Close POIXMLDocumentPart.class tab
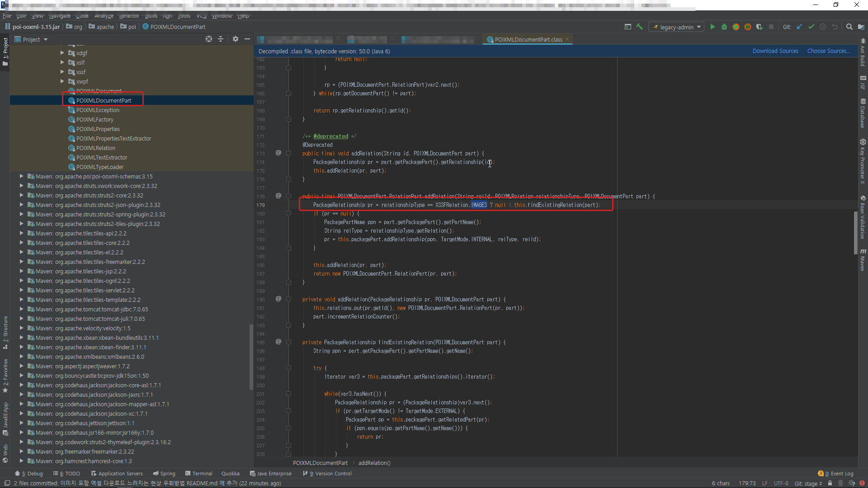 point(567,39)
